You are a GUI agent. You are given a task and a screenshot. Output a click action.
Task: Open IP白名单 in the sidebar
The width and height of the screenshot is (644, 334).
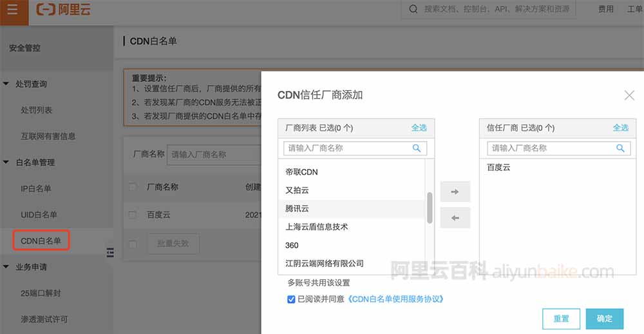click(x=36, y=188)
